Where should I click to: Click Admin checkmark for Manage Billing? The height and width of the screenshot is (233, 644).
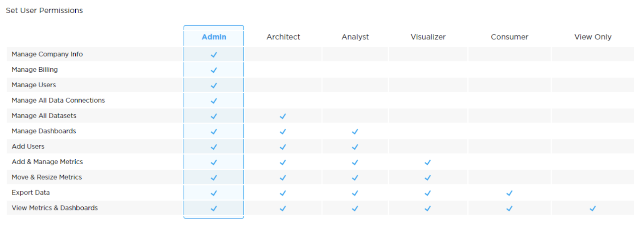click(214, 70)
